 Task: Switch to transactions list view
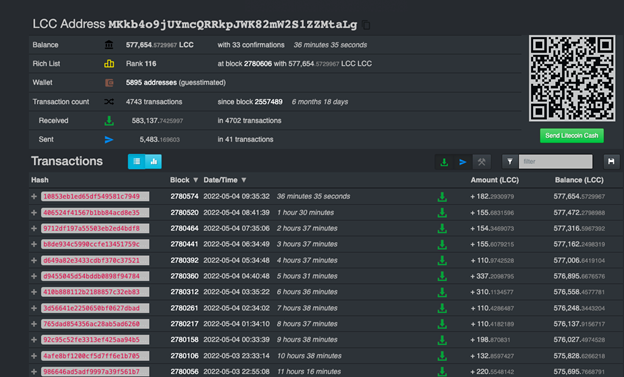136,161
